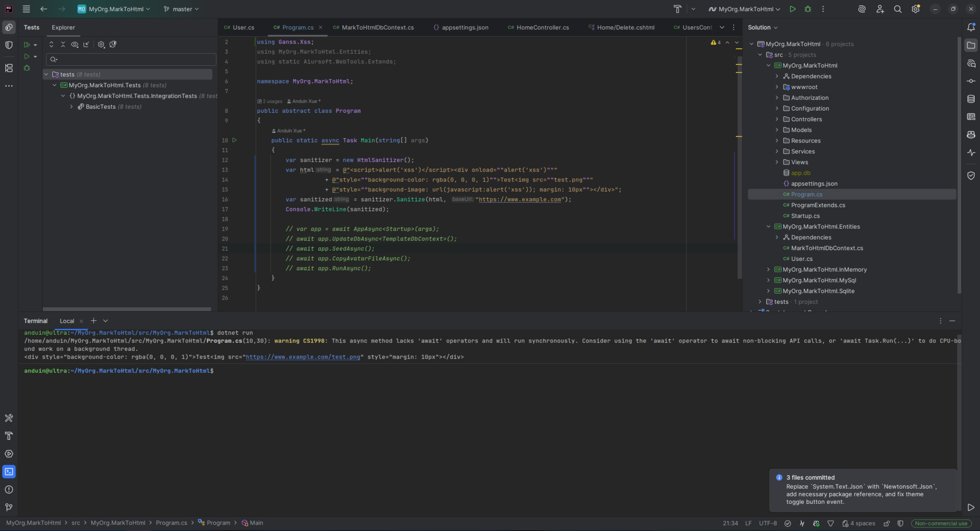Open the Git tool window icon

(9, 508)
